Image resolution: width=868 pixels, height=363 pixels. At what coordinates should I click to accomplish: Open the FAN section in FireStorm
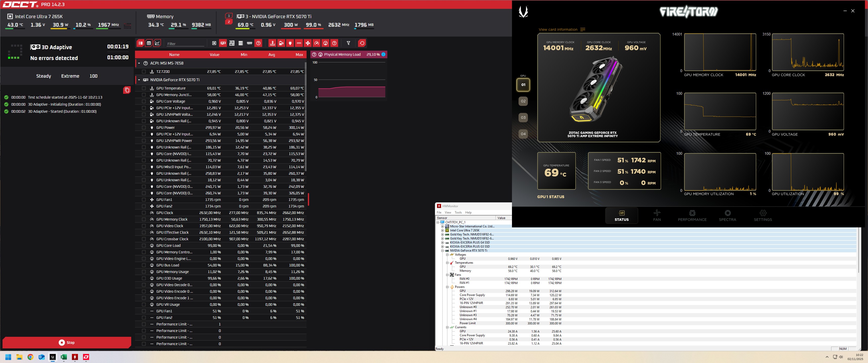pyautogui.click(x=657, y=216)
